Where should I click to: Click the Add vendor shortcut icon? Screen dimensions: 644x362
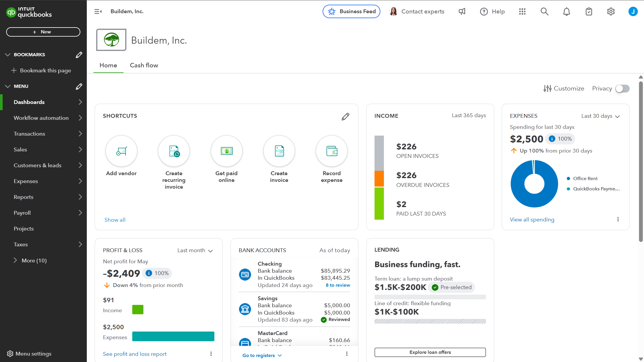(x=121, y=151)
